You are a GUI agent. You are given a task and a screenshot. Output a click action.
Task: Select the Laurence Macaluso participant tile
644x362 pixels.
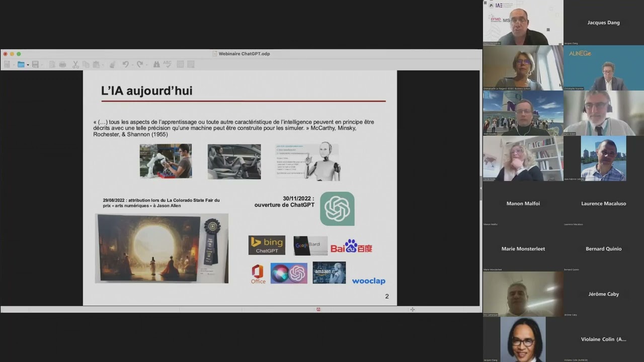click(604, 204)
